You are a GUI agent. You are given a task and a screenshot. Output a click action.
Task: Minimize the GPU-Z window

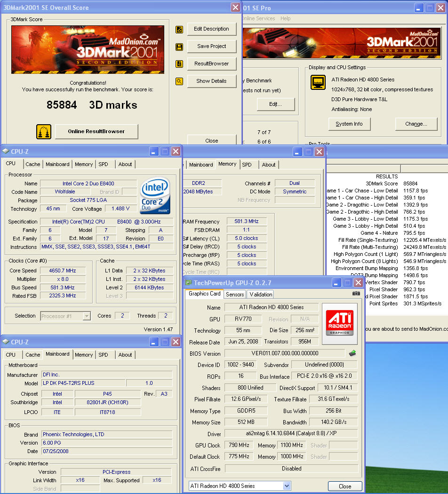pos(336,283)
